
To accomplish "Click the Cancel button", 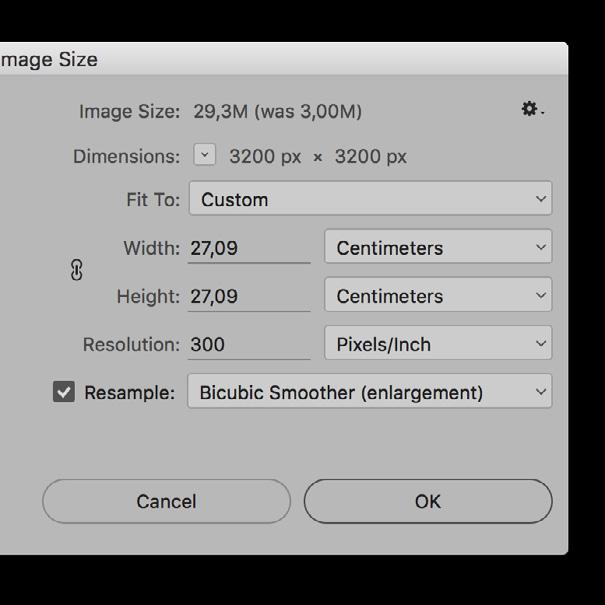I will [166, 501].
